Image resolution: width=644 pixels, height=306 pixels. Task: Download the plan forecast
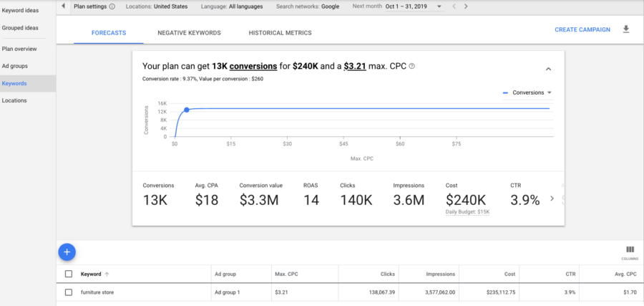click(626, 29)
